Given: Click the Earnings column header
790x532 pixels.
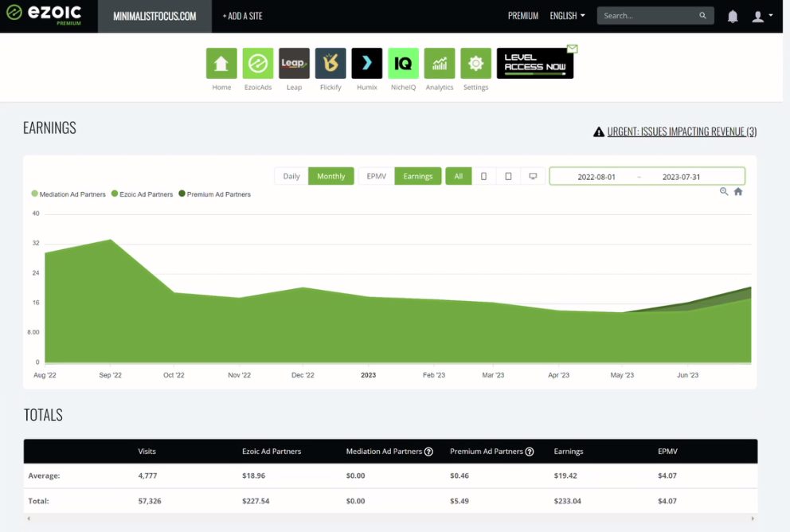Looking at the screenshot, I should click(x=569, y=452).
